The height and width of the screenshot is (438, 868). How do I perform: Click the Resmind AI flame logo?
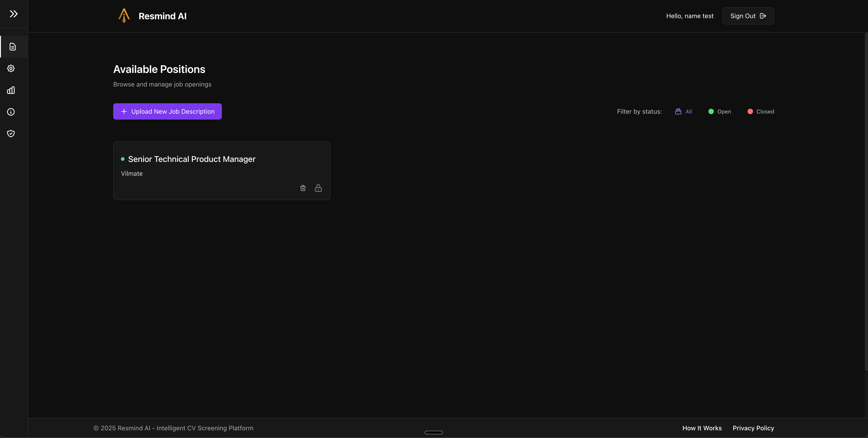(124, 15)
